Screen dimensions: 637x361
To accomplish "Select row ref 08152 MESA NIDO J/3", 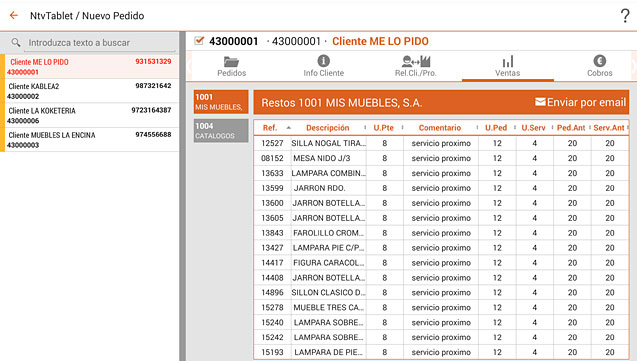I will (x=441, y=158).
